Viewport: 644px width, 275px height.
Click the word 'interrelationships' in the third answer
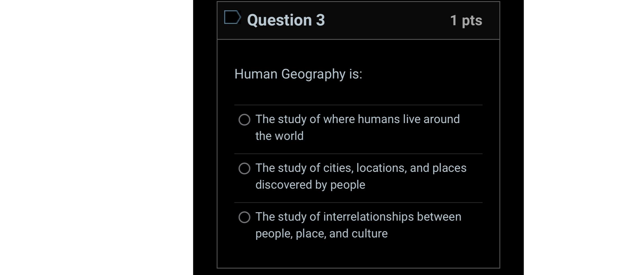[369, 217]
